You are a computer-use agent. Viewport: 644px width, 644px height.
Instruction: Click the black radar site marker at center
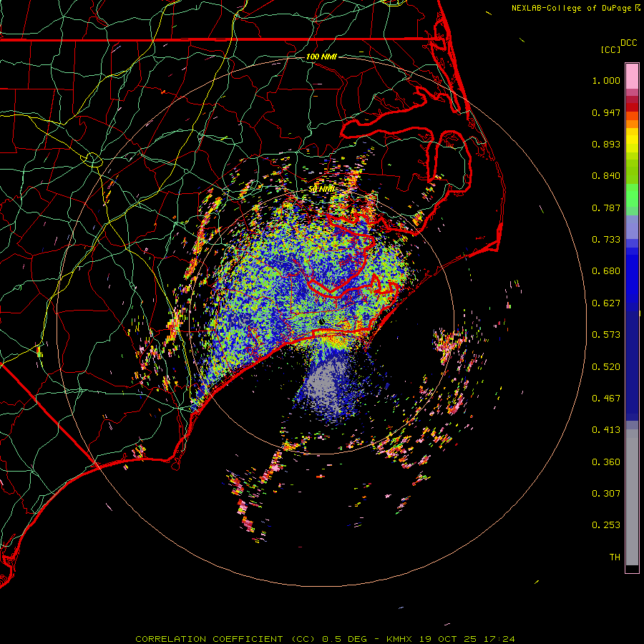(321, 322)
